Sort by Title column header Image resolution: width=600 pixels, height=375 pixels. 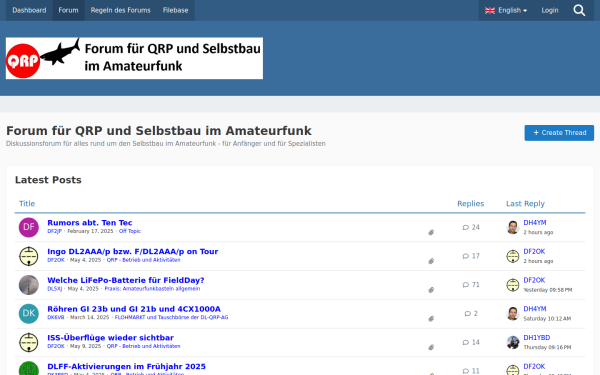27,204
